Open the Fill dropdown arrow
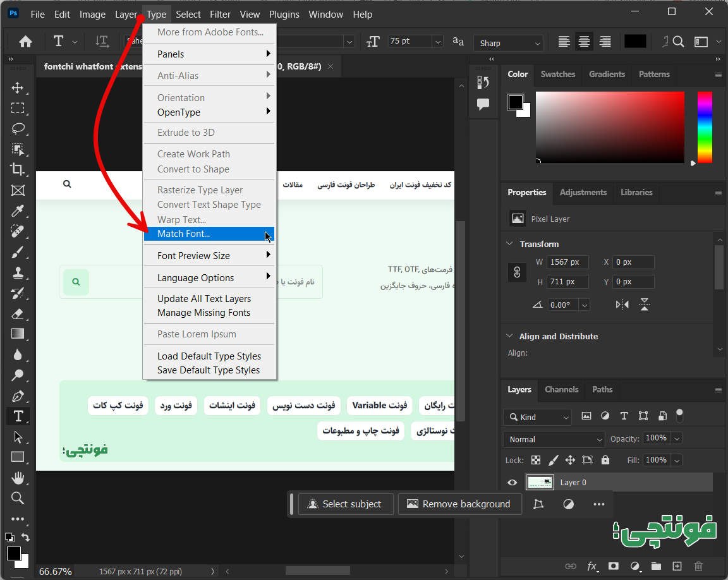The width and height of the screenshot is (728, 580). coord(677,461)
